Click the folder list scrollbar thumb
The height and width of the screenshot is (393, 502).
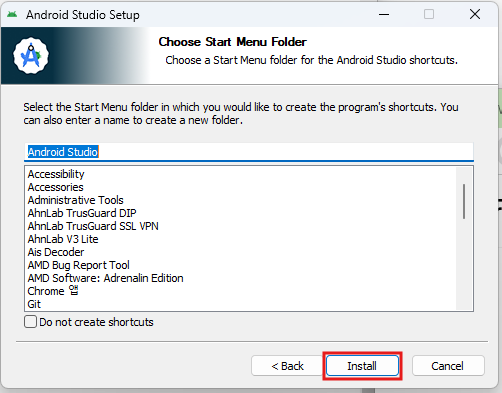(464, 201)
